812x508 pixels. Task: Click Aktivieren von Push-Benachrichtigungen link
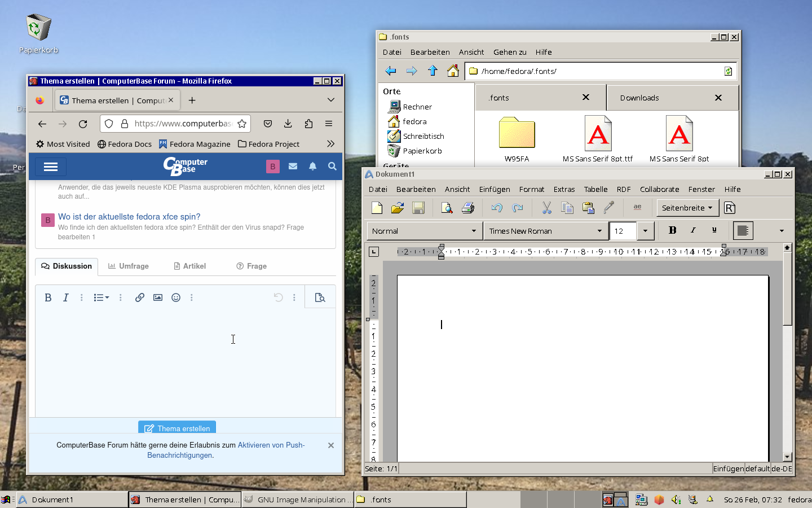coord(226,450)
